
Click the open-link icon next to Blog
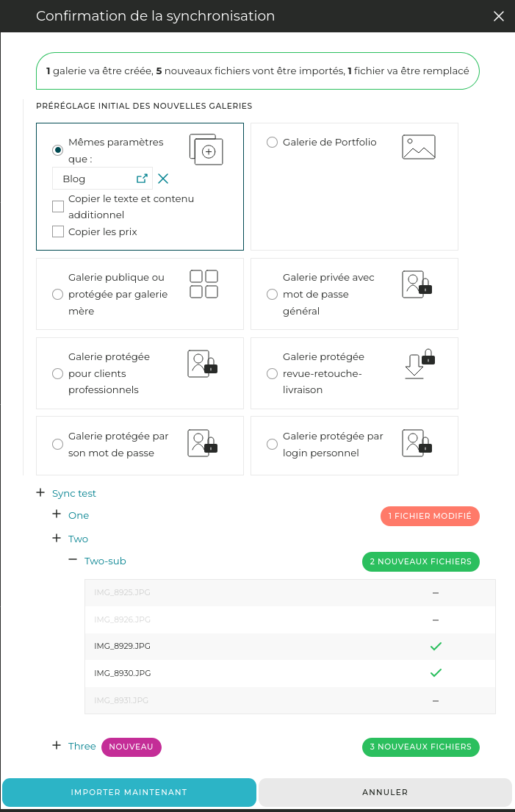click(143, 179)
